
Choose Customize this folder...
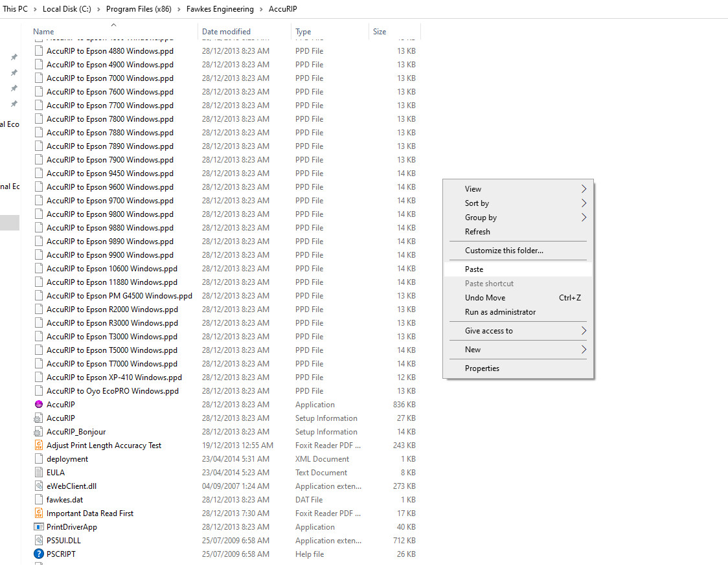click(518, 250)
